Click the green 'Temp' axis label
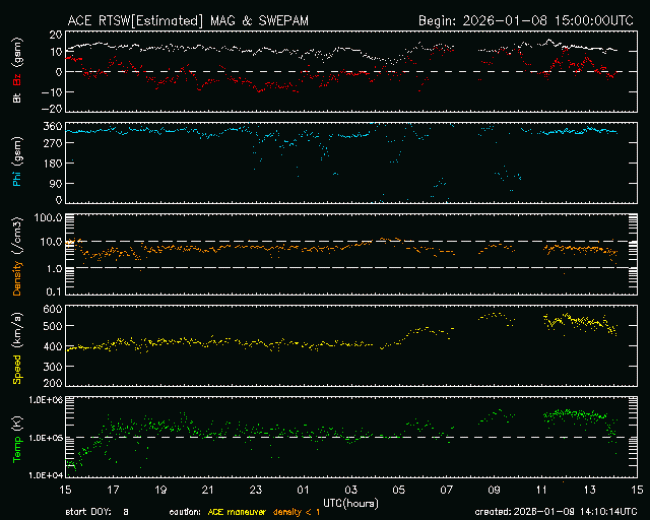 tap(17, 450)
